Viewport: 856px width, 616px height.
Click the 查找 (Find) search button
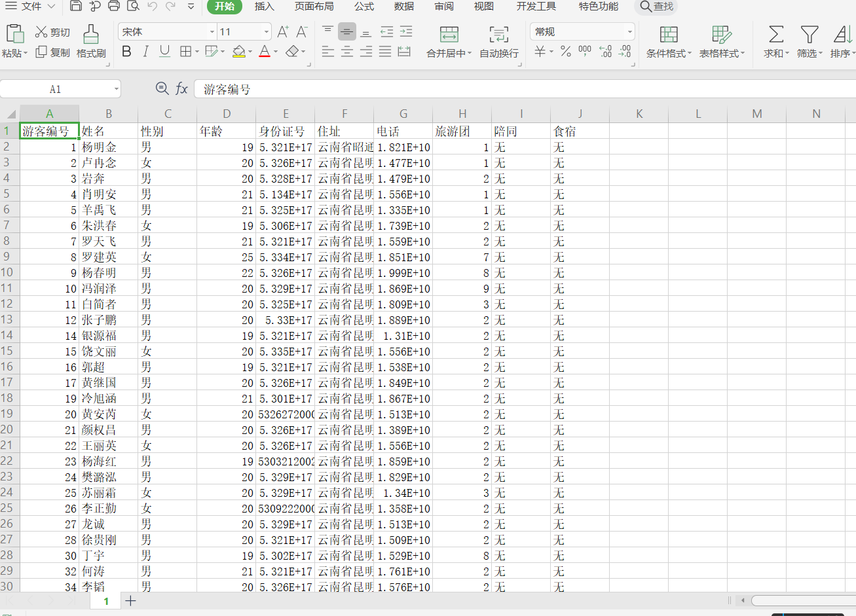tap(657, 7)
